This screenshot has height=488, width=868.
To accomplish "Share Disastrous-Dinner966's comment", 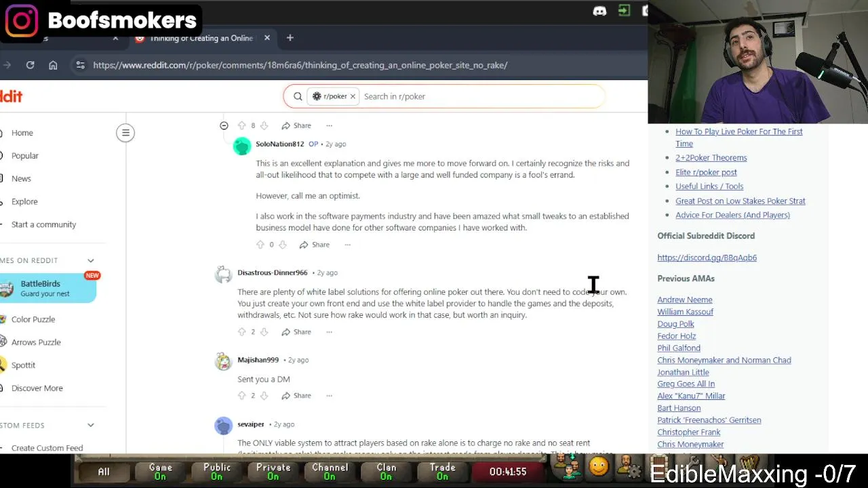I will [296, 332].
